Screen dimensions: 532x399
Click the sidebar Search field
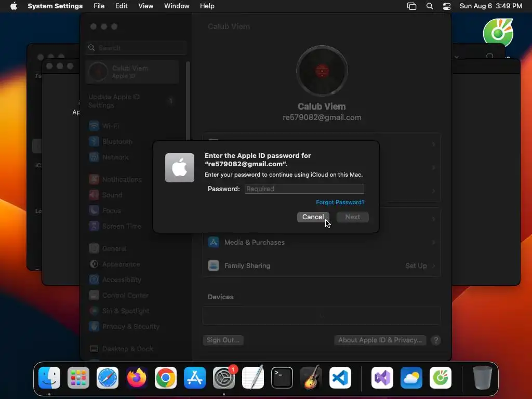pos(136,48)
